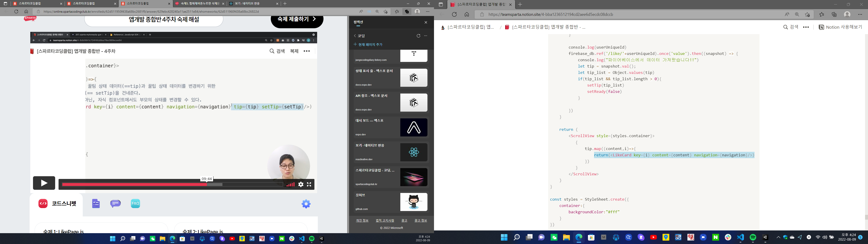Show hidden tray icons on the larger taskbar

pyautogui.click(x=778, y=238)
